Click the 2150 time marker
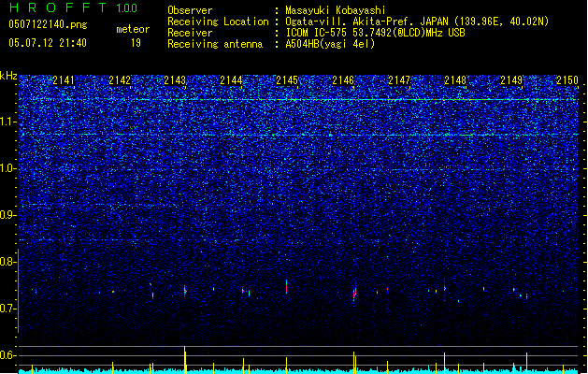 tap(567, 80)
